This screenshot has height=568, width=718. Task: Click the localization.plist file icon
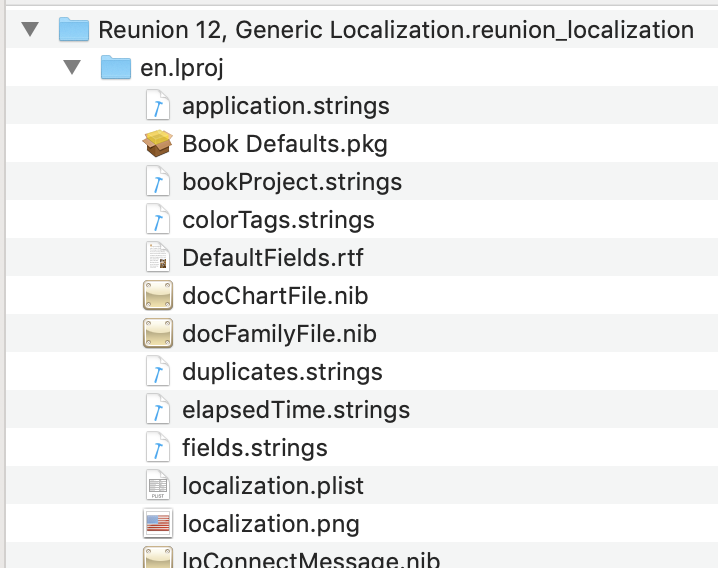pyautogui.click(x=158, y=485)
